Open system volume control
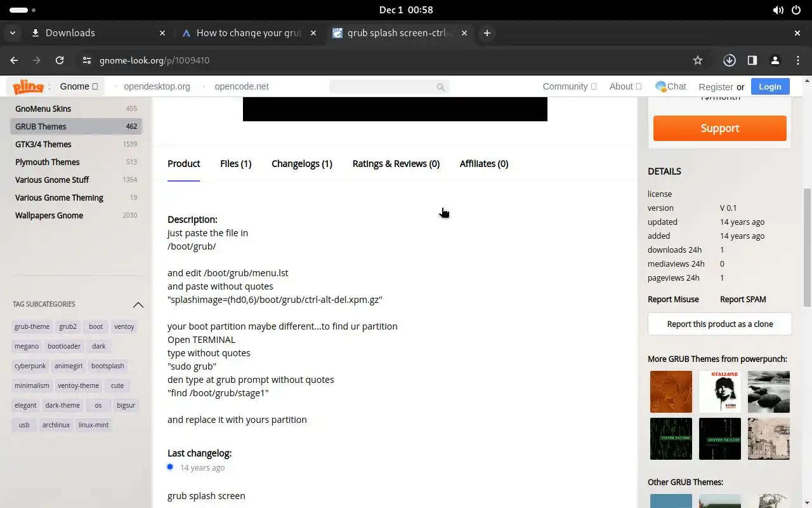 click(x=778, y=10)
